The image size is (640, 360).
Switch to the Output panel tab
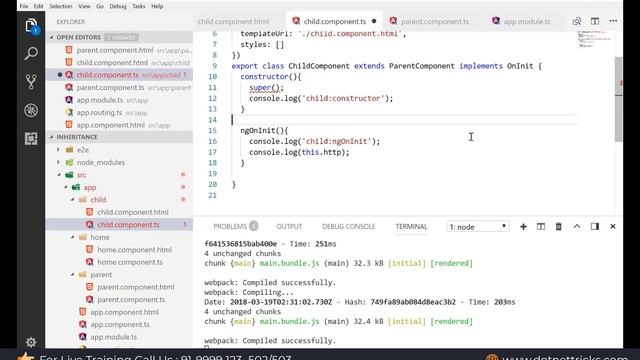coord(289,227)
